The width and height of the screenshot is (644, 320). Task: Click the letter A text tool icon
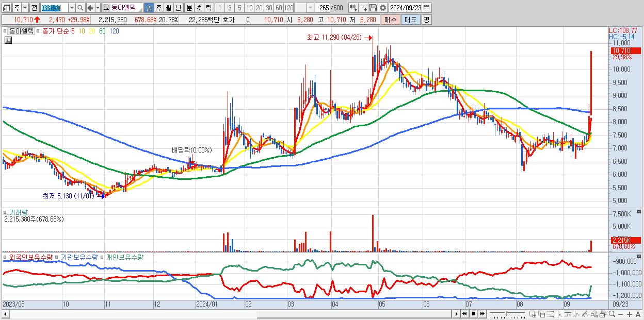(638, 314)
